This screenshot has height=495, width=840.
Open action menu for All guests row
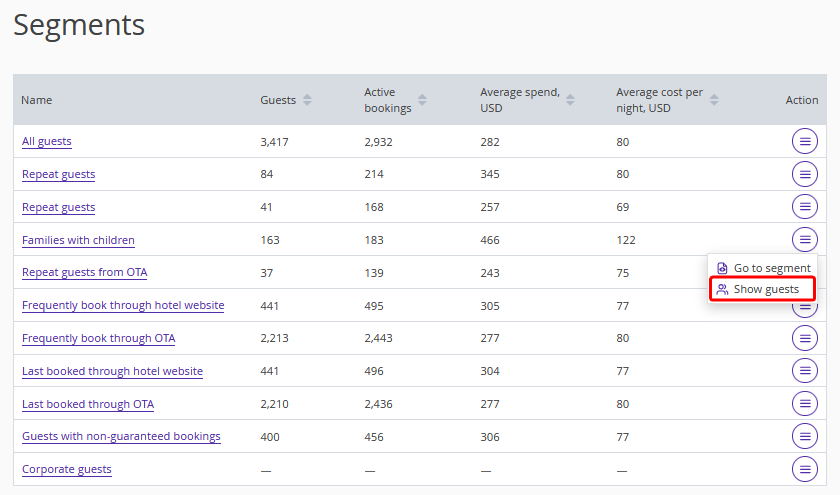804,142
